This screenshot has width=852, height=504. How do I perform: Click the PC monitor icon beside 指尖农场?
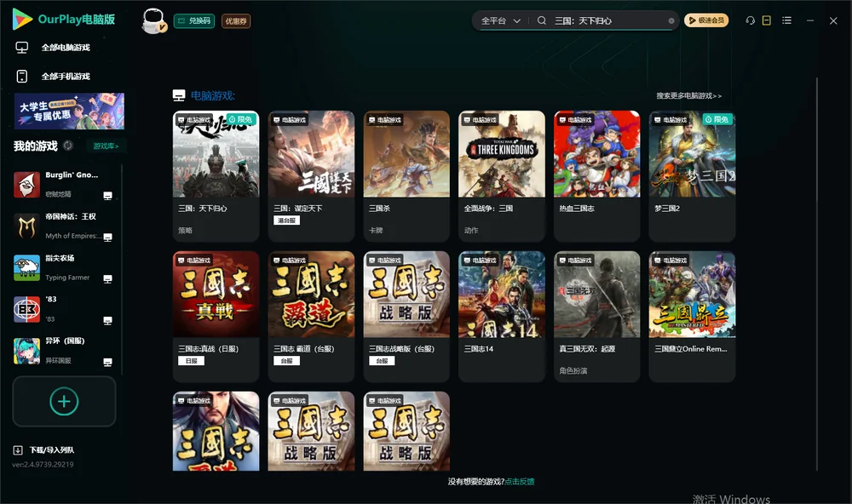click(x=107, y=279)
